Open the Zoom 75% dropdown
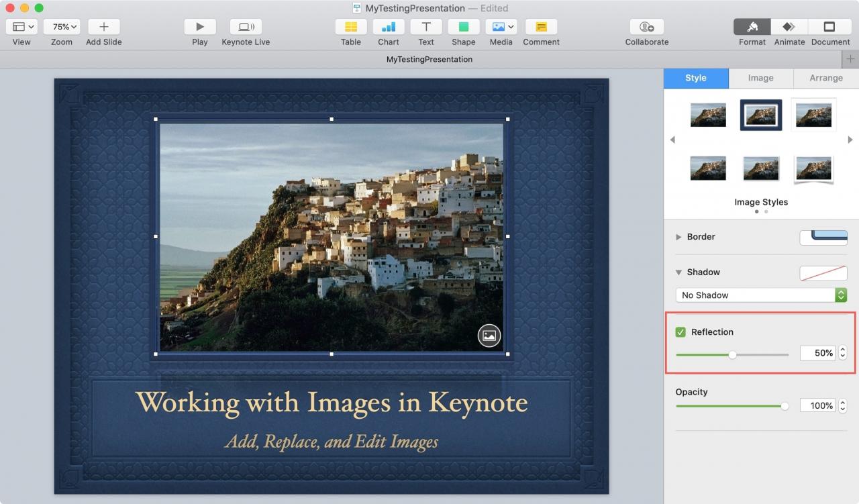The width and height of the screenshot is (859, 504). (62, 27)
